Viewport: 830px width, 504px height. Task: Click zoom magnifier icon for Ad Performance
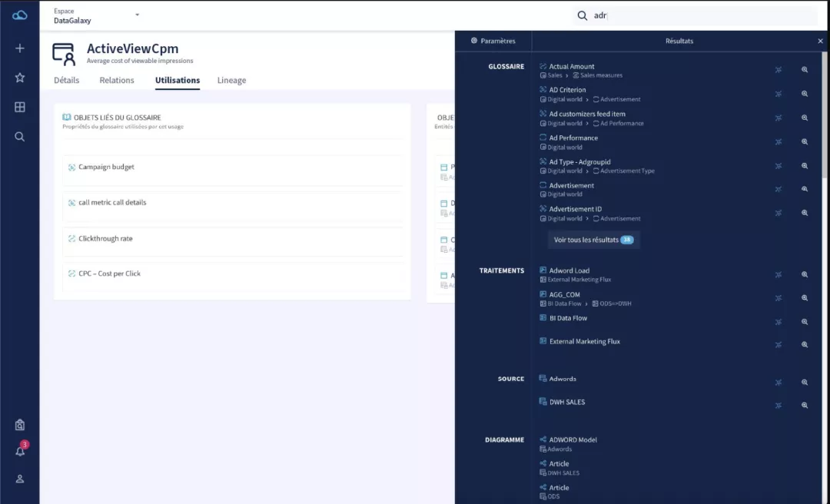(805, 142)
